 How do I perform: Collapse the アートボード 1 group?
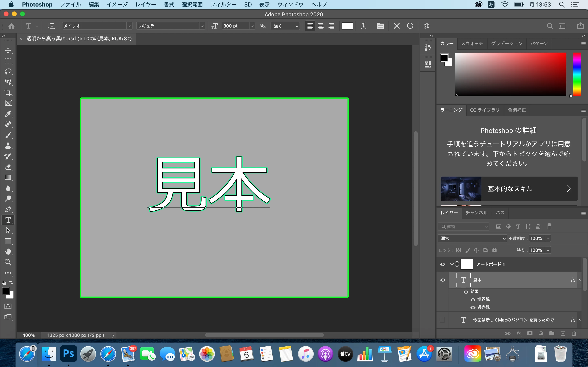(452, 264)
